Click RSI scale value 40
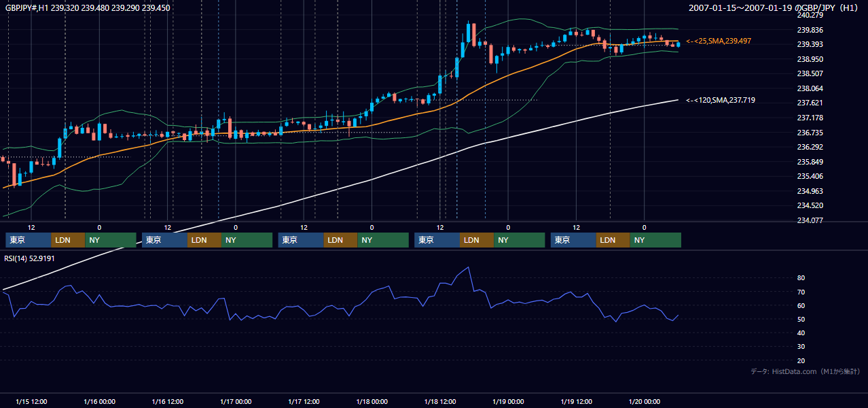 click(x=801, y=333)
